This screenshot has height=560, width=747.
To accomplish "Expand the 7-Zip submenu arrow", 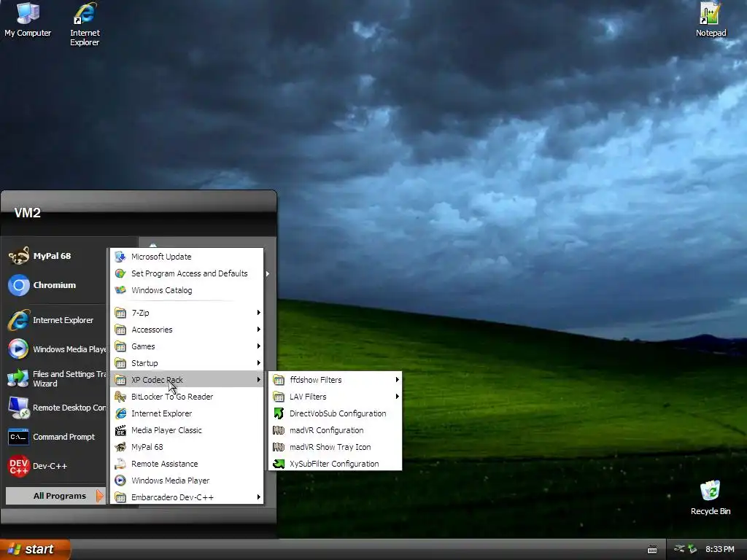I will [259, 312].
